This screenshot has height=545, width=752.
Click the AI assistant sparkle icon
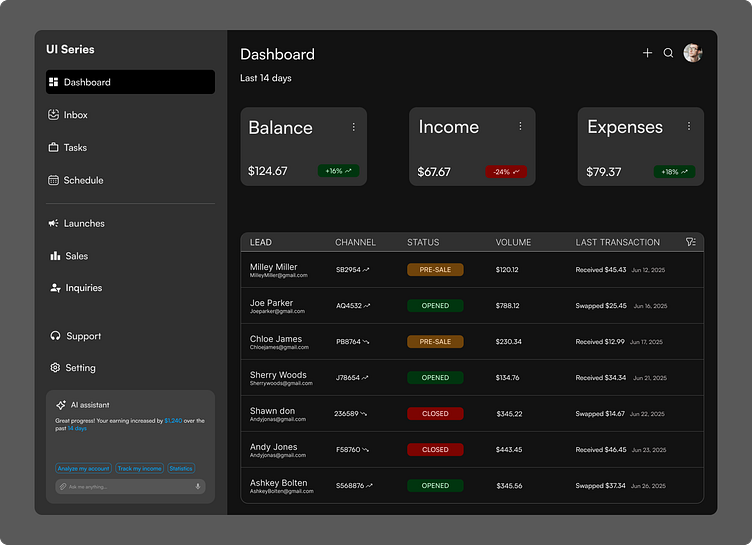pyautogui.click(x=60, y=405)
